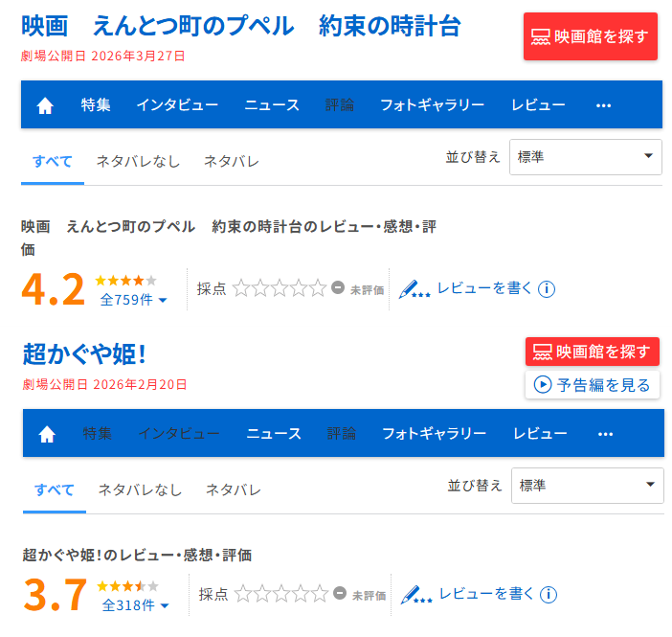This screenshot has height=637, width=672.
Task: Select the ネタバレなし tab for えんとつ町のプペル
Action: (138, 161)
